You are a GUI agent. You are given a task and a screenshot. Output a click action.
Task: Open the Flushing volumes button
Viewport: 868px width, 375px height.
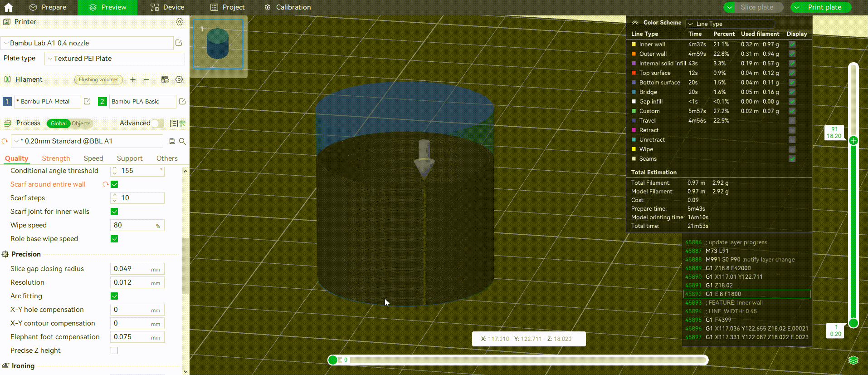[x=98, y=79]
